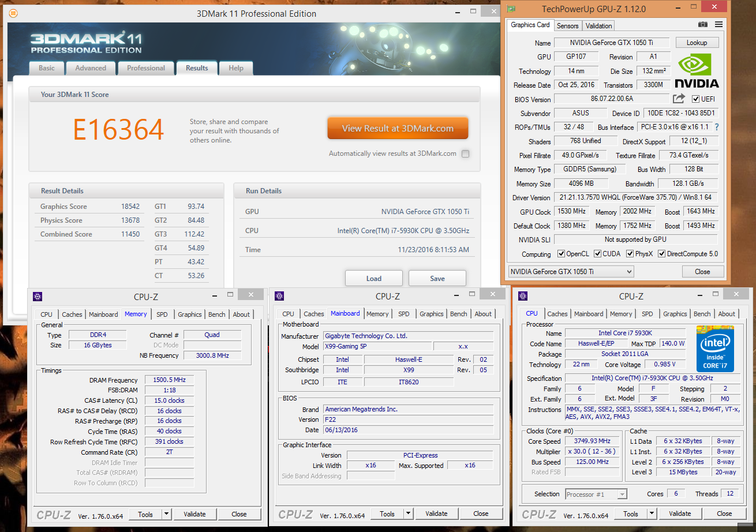The image size is (756, 532).
Task: Open the Processor #1 selection dropdown
Action: coord(596,494)
